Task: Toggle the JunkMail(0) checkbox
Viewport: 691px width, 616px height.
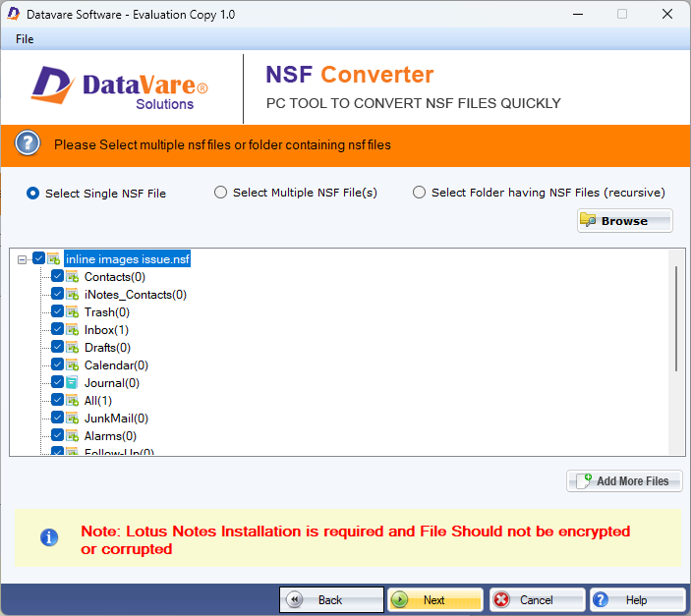Action: tap(57, 419)
